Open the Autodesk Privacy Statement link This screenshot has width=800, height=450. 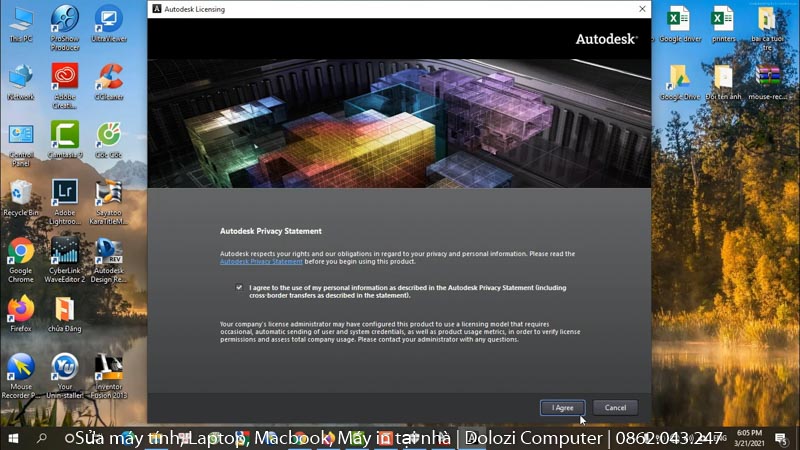tap(261, 262)
